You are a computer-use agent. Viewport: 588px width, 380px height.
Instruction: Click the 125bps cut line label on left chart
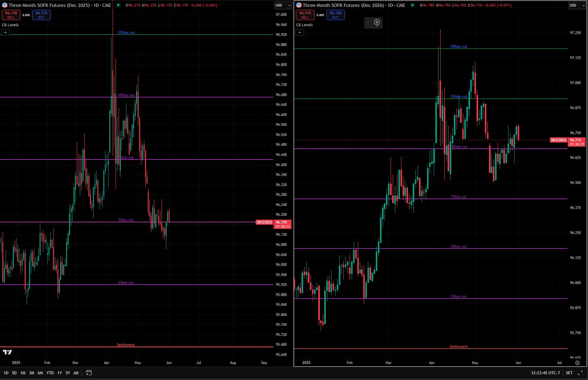126,32
